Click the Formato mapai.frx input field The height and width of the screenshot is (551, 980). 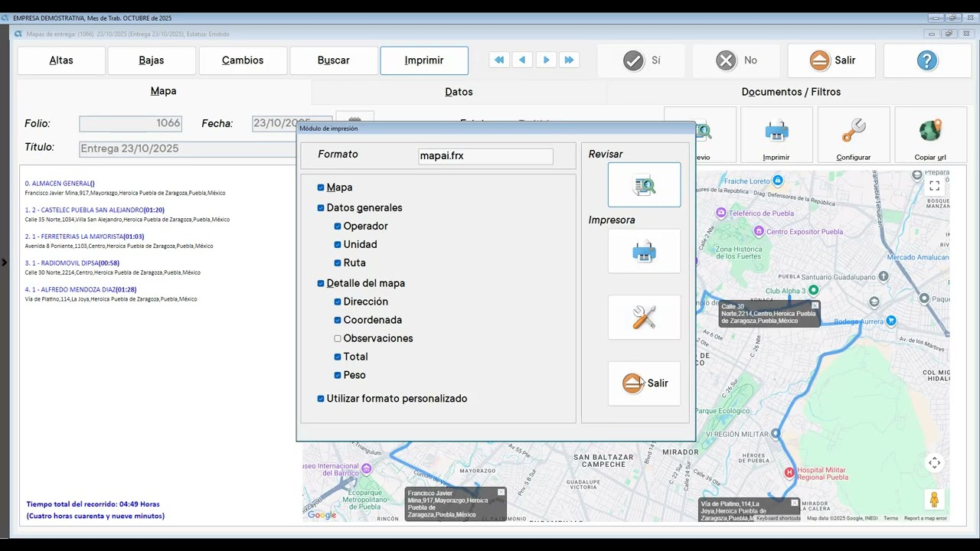485,155
